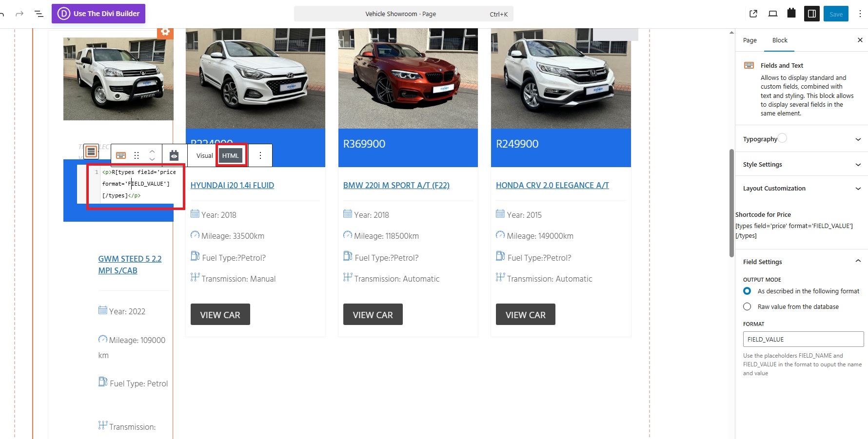This screenshot has height=439, width=868.
Task: Open the laptop device preview icon
Action: (773, 14)
